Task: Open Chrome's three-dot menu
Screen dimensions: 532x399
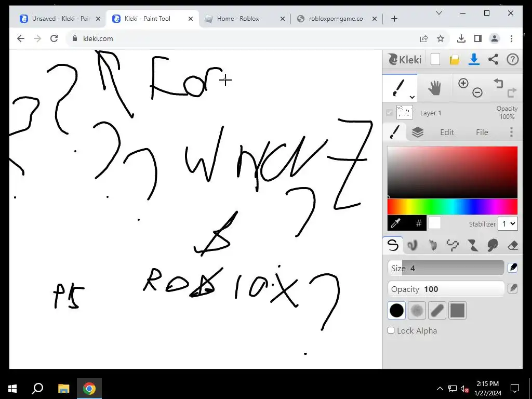Action: [511, 38]
